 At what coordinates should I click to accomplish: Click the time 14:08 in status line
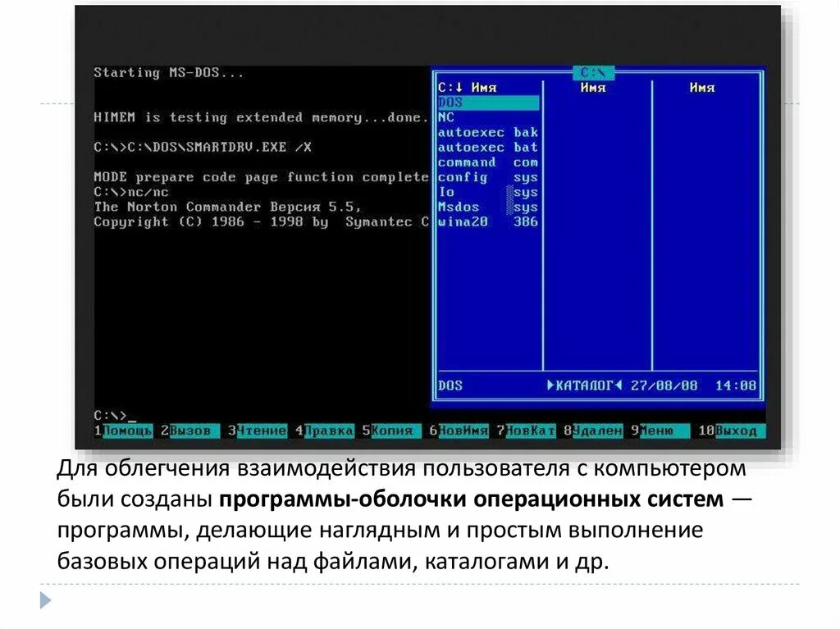coord(736,385)
